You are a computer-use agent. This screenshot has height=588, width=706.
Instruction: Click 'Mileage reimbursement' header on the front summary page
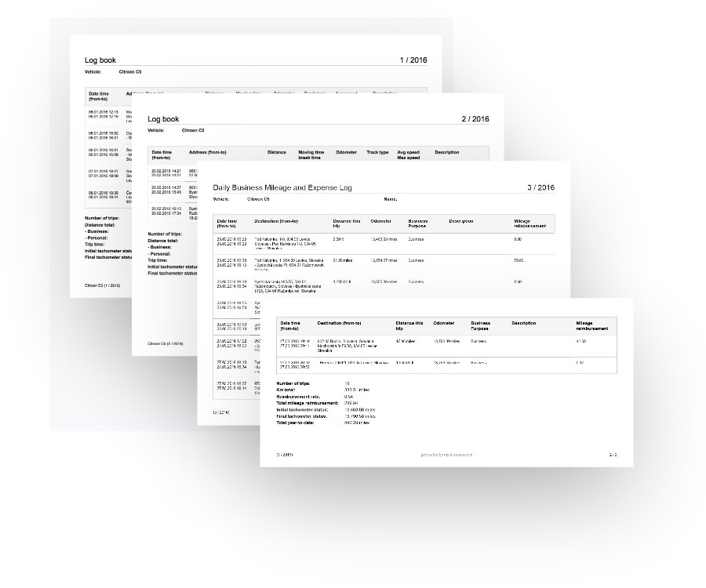pos(592,325)
